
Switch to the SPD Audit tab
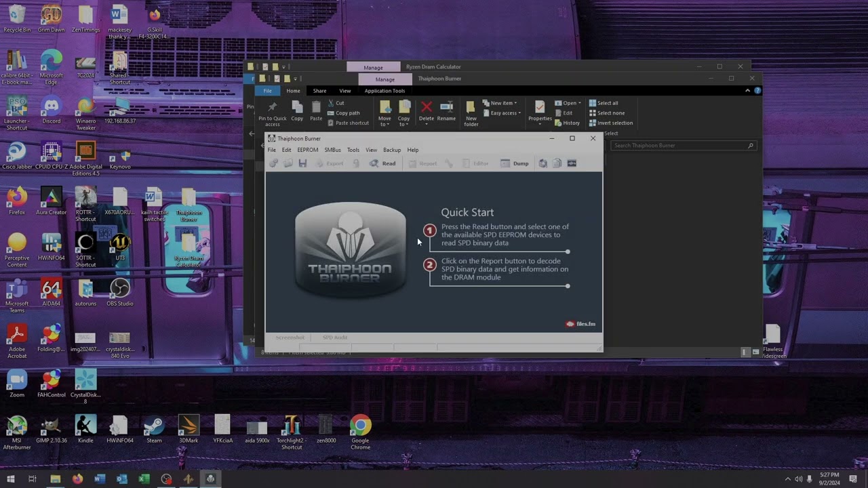coord(335,338)
